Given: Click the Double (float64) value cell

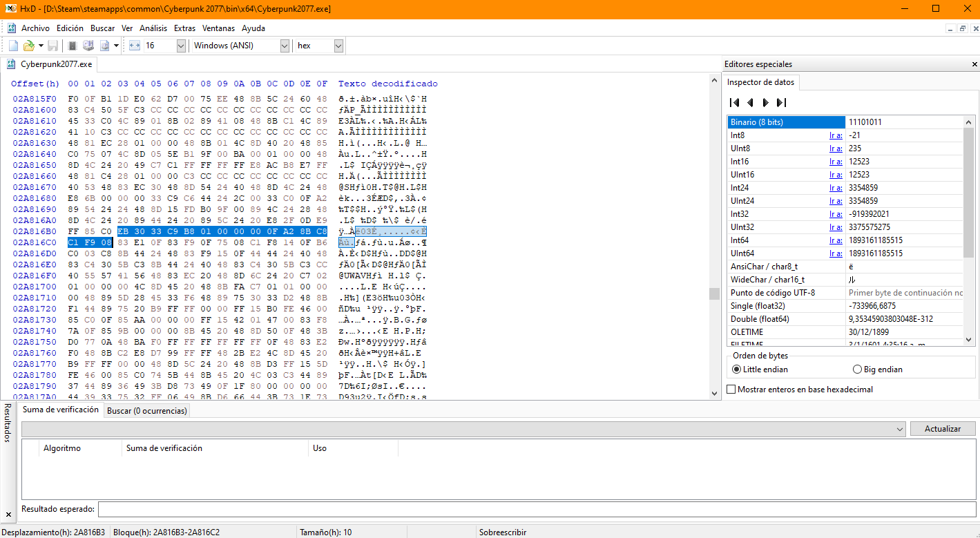Looking at the screenshot, I should 905,319.
